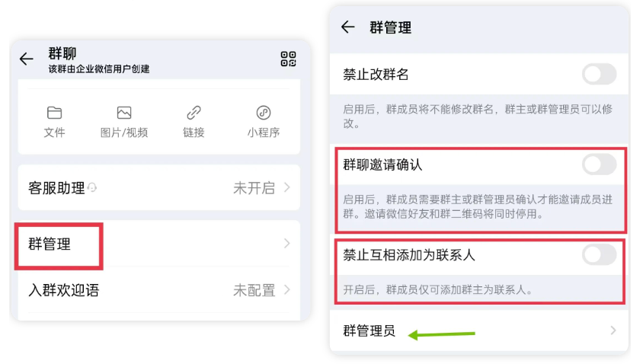Toggle the 禁止改群名 switch
The height and width of the screenshot is (364, 643).
[x=599, y=75]
